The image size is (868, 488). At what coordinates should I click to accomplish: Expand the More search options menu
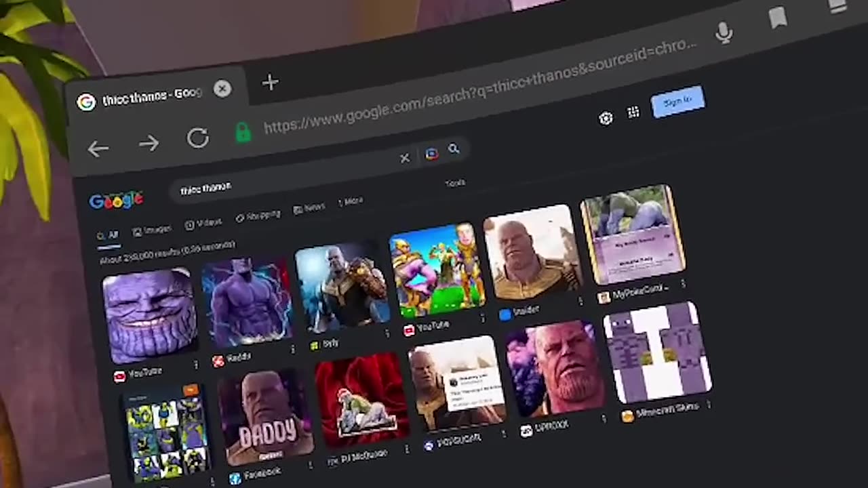click(x=351, y=202)
